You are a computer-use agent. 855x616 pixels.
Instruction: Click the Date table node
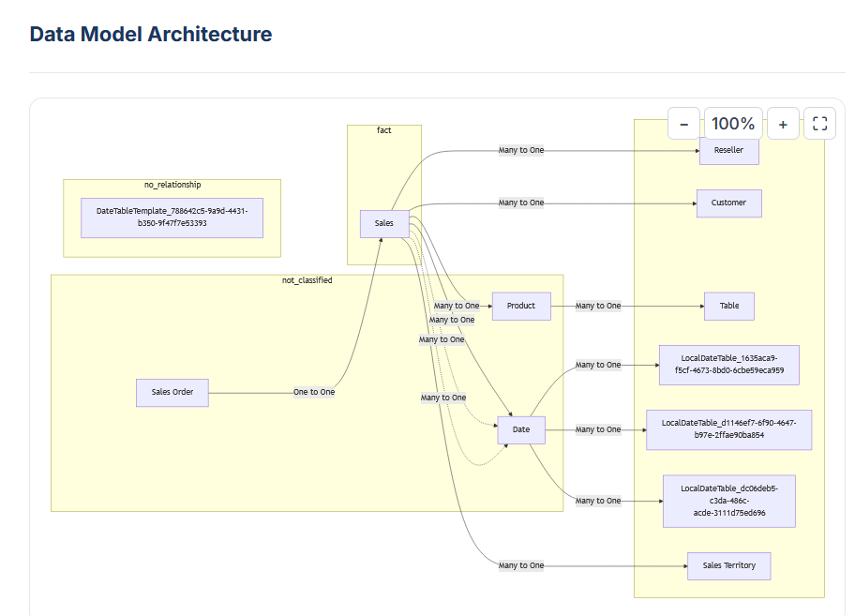520,429
